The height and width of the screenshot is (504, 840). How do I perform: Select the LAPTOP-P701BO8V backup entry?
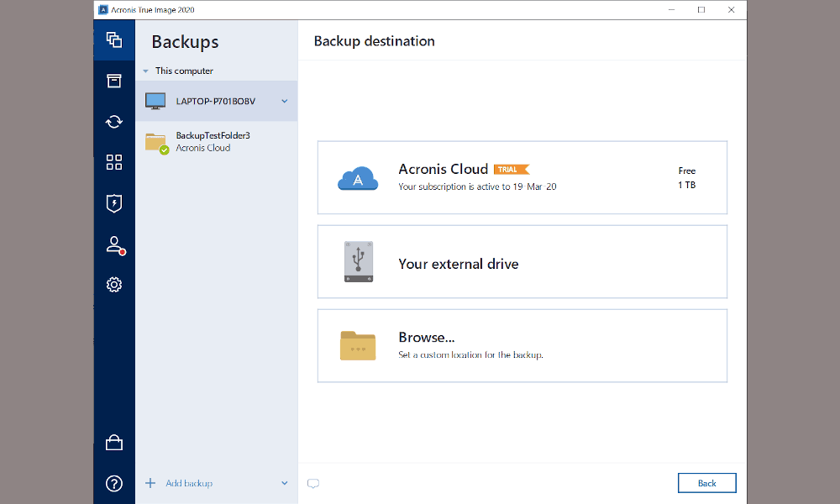pos(214,102)
